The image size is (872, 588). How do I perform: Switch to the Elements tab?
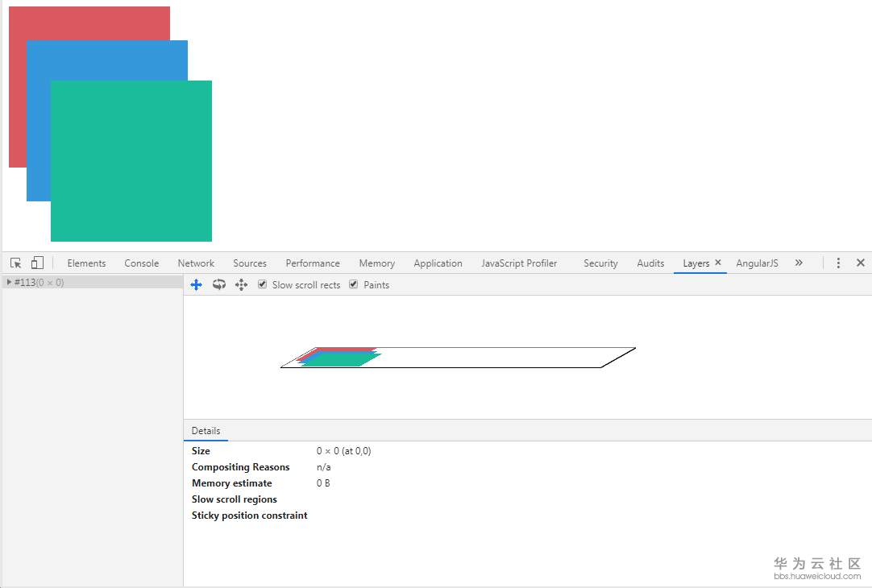[86, 263]
